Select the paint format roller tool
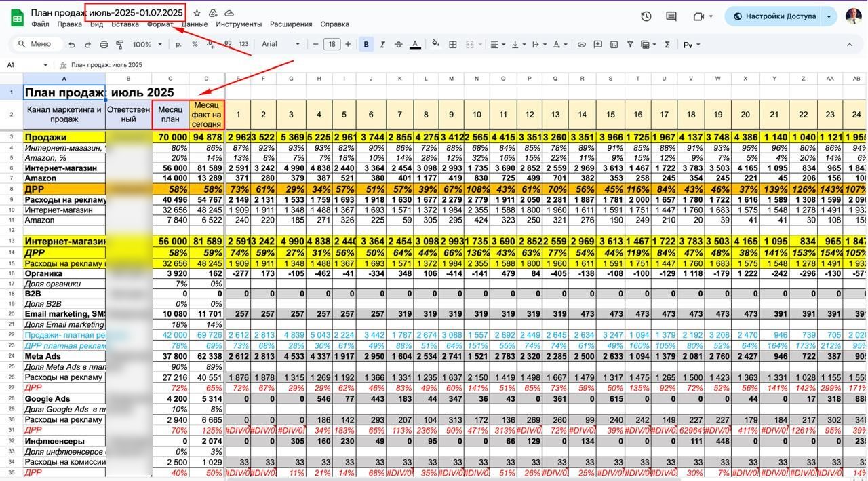 [120, 45]
